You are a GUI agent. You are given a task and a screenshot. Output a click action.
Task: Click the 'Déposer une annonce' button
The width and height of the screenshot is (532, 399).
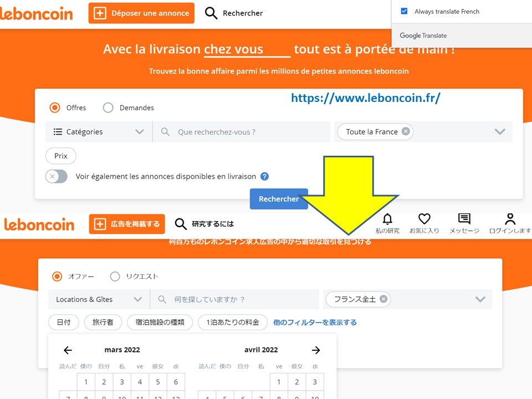click(x=141, y=13)
